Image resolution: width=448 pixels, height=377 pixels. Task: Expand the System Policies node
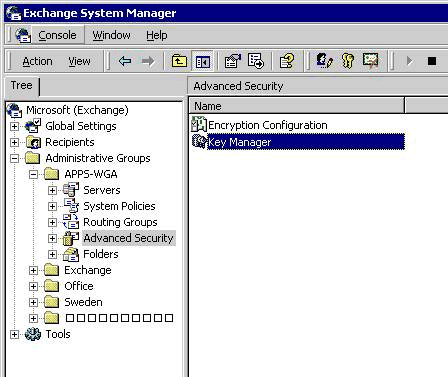tap(52, 206)
